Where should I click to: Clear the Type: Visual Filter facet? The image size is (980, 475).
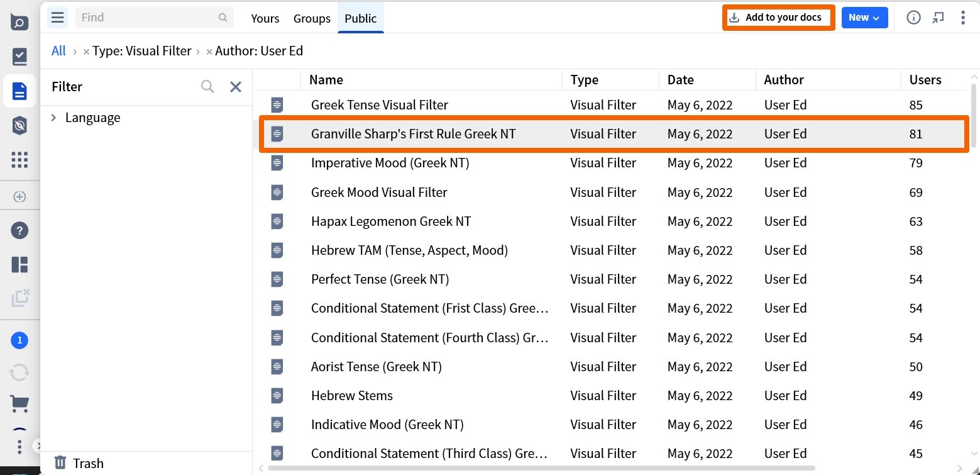[x=85, y=51]
